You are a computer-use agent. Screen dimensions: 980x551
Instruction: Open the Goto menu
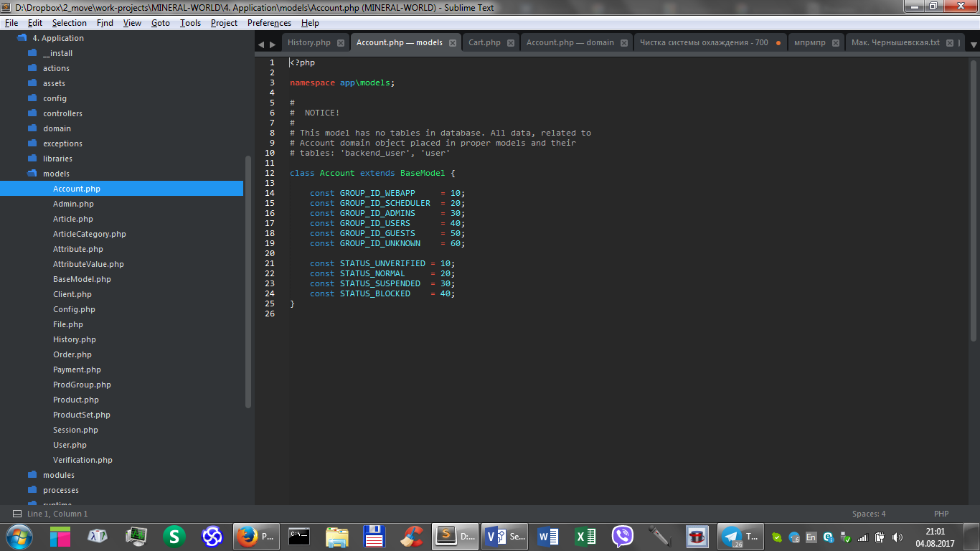coord(161,23)
